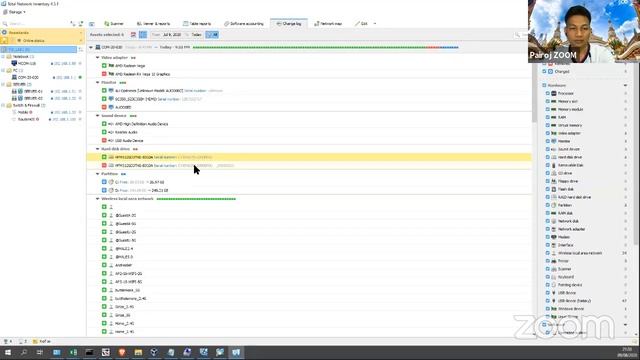Click the Flash disk filter icon
This screenshot has width=640, height=360.
pos(554,189)
